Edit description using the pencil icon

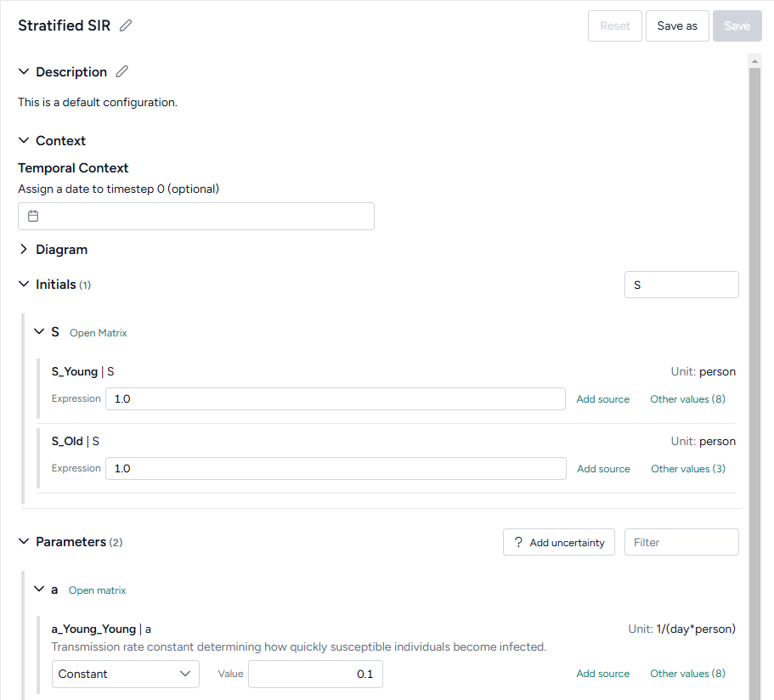click(x=121, y=72)
